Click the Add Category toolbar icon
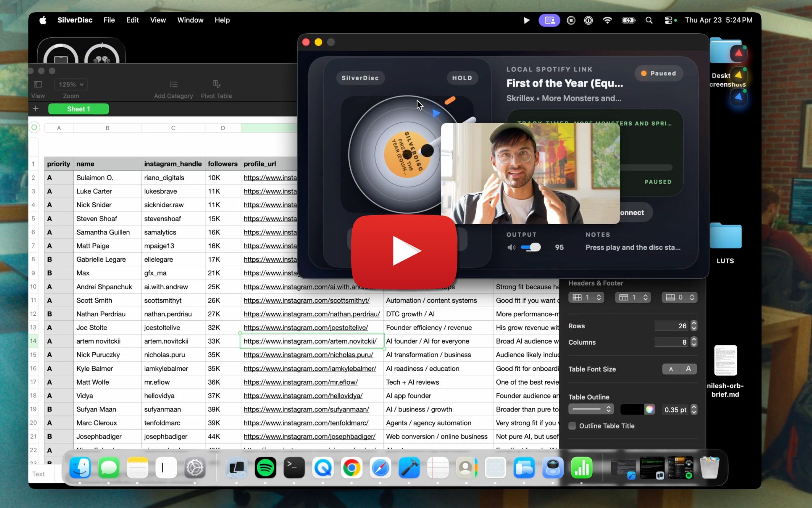The image size is (812, 508). 173,84
